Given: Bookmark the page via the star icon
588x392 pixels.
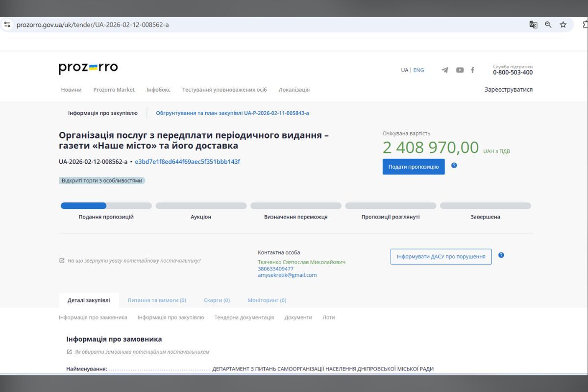Looking at the screenshot, I should 563,24.
